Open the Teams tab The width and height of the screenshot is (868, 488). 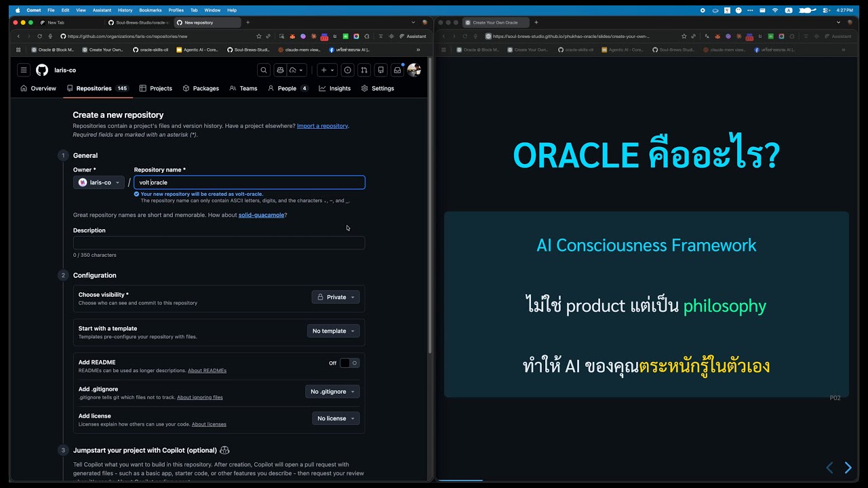point(243,88)
